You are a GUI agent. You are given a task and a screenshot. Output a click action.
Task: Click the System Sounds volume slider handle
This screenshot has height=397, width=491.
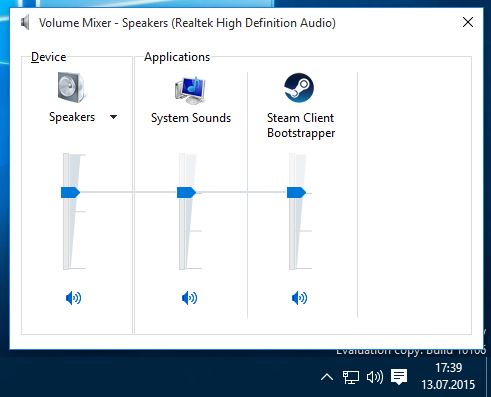tap(186, 193)
